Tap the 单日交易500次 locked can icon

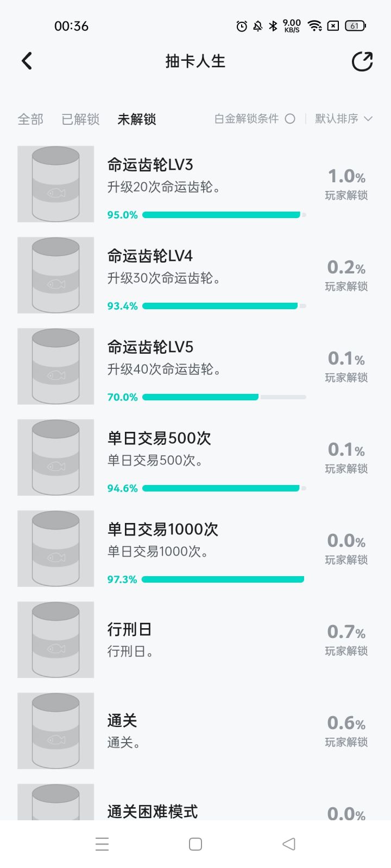[x=55, y=457]
